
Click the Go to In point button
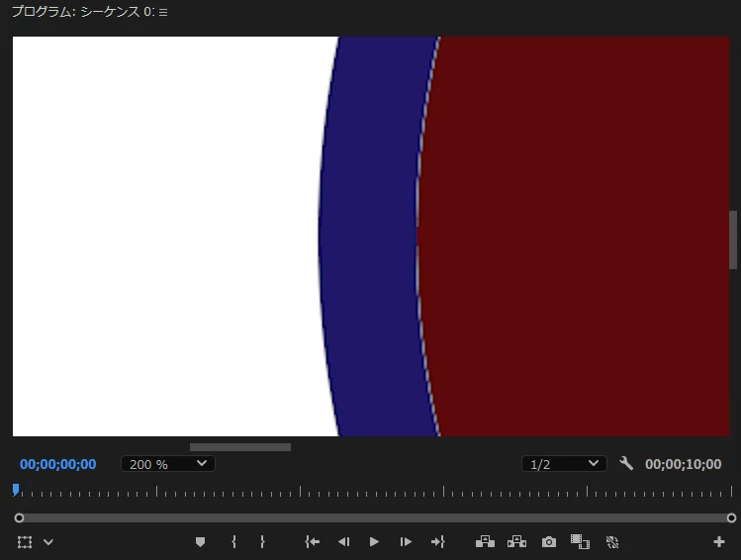click(x=312, y=542)
